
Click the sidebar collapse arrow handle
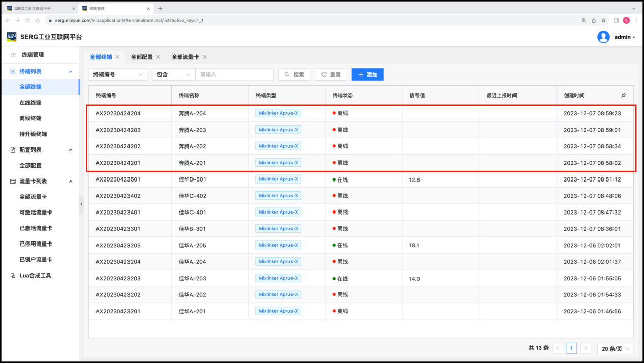(81, 204)
